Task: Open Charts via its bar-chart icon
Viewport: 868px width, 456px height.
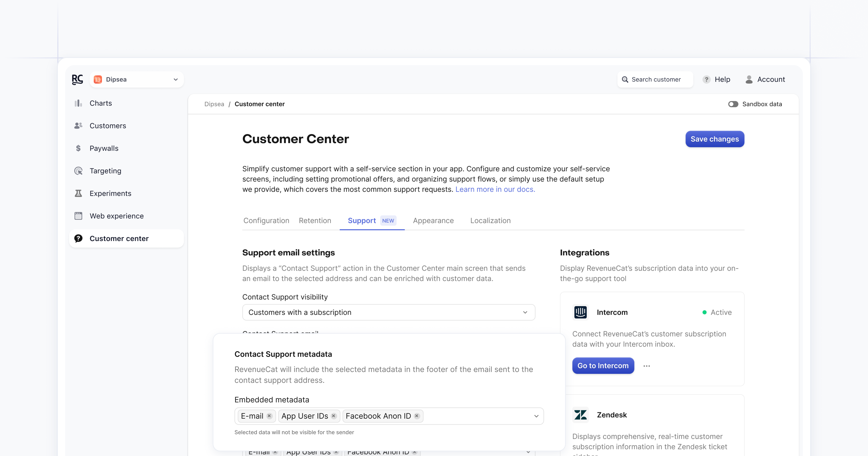Action: [78, 103]
